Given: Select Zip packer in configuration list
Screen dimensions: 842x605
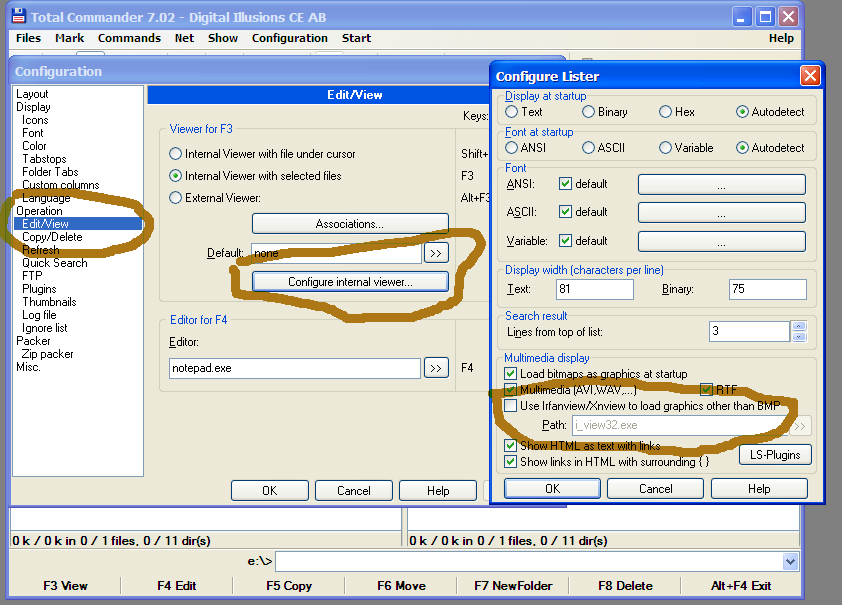Looking at the screenshot, I should coord(47,354).
